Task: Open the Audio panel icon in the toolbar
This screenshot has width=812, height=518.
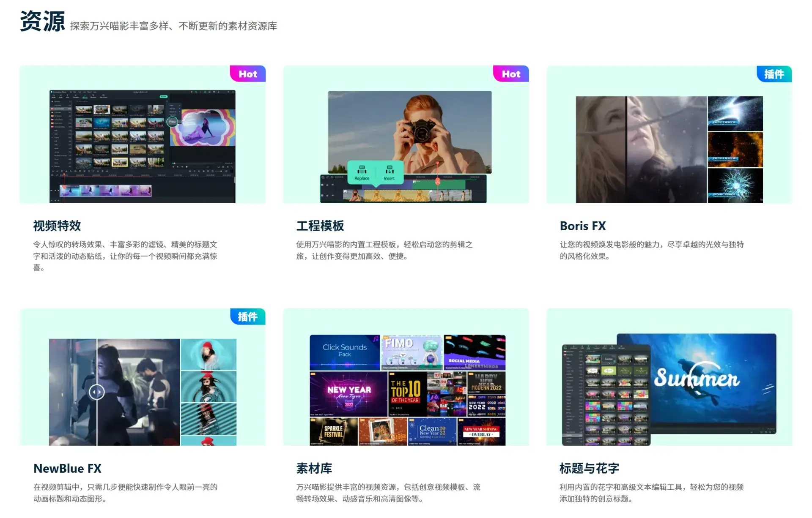Action: (x=61, y=96)
